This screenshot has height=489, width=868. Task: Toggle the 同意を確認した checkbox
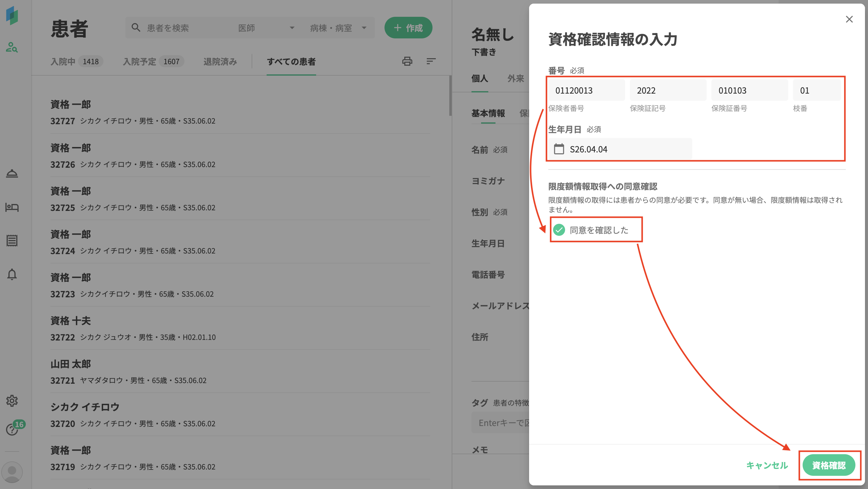[559, 230]
